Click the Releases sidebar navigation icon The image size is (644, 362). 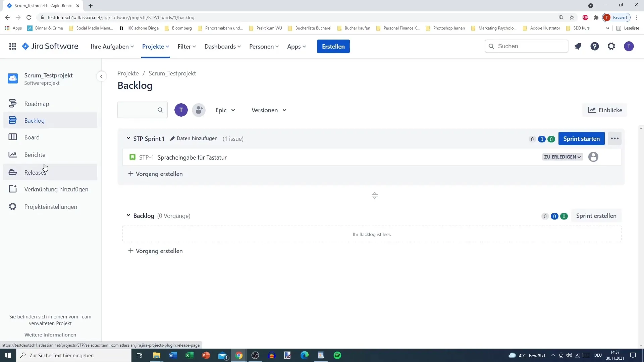[x=12, y=172]
